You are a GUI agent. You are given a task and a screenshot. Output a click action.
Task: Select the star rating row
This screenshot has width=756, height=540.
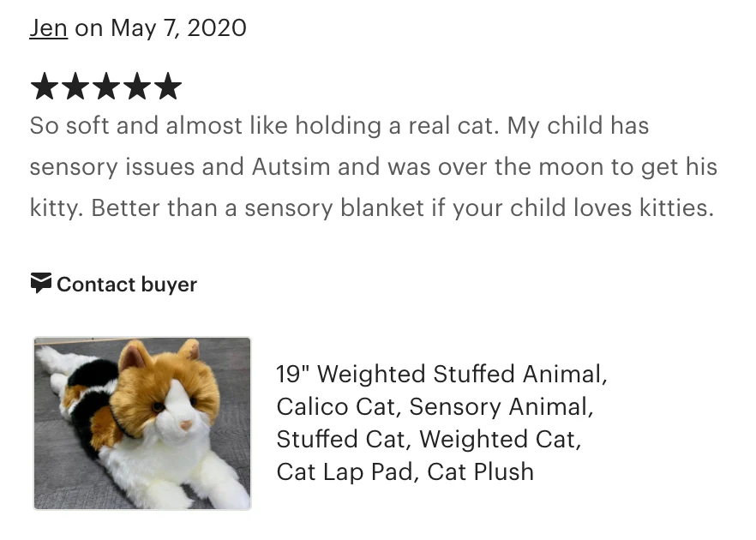(106, 85)
